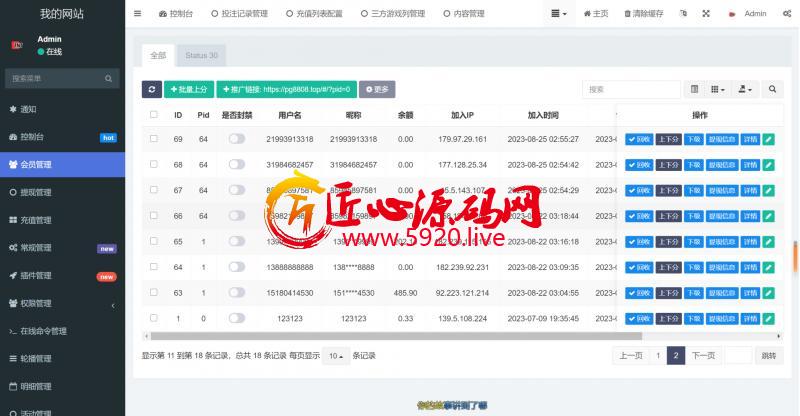Switch to the 全部 tab
Screen dimensions: 800x416
click(158, 55)
